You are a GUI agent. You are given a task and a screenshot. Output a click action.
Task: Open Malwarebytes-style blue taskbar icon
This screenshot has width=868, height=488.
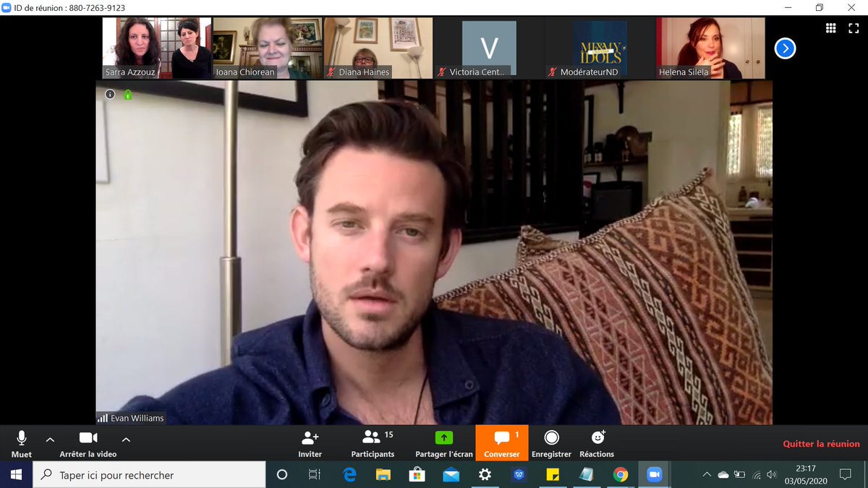[519, 475]
